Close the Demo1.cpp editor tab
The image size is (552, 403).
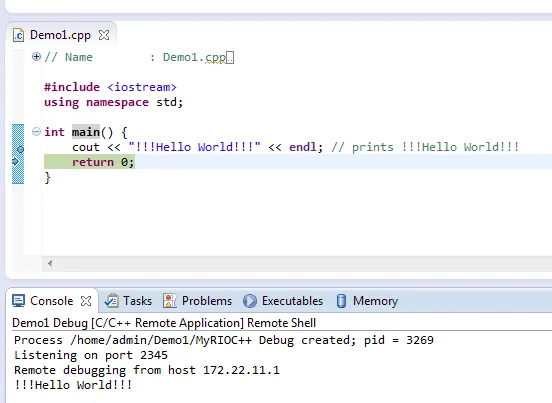104,35
